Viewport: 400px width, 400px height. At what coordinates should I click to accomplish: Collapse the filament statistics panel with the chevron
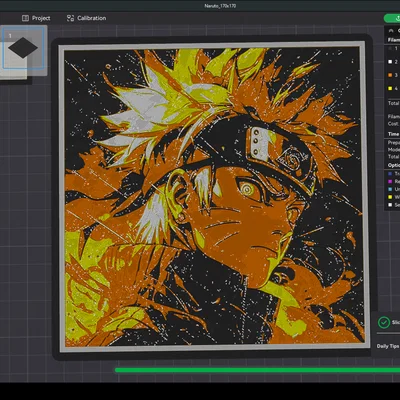pos(391,30)
